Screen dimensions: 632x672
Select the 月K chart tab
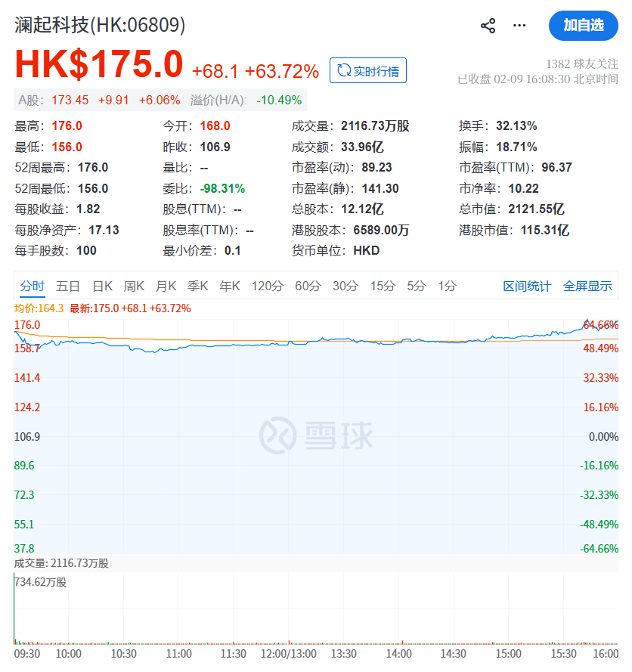pos(166,286)
